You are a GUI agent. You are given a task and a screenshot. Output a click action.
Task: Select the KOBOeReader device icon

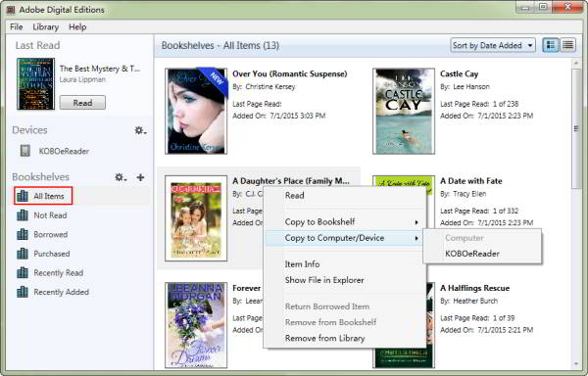click(25, 151)
